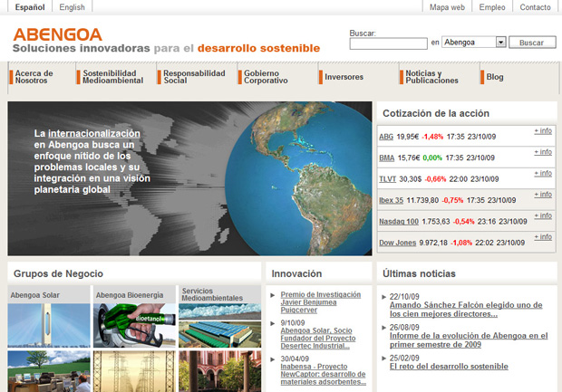Image resolution: width=562 pixels, height=392 pixels.
Task: Click the Grupos de Negocio heading
Action: tap(58, 274)
